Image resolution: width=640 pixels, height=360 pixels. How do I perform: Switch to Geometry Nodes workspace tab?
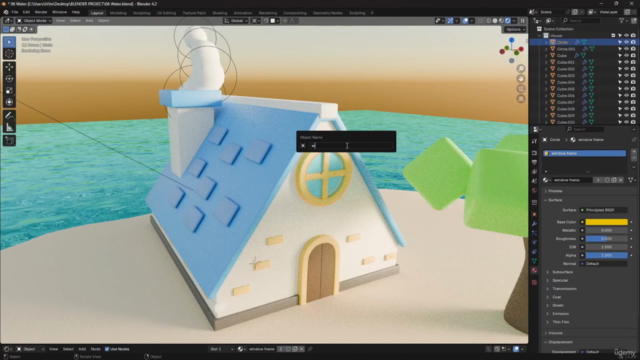[327, 13]
